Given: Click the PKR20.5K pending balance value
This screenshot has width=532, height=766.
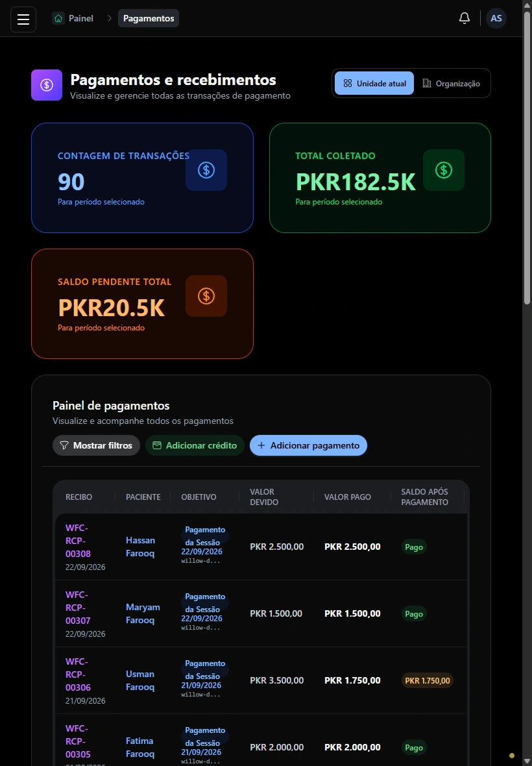Looking at the screenshot, I should pos(112,308).
